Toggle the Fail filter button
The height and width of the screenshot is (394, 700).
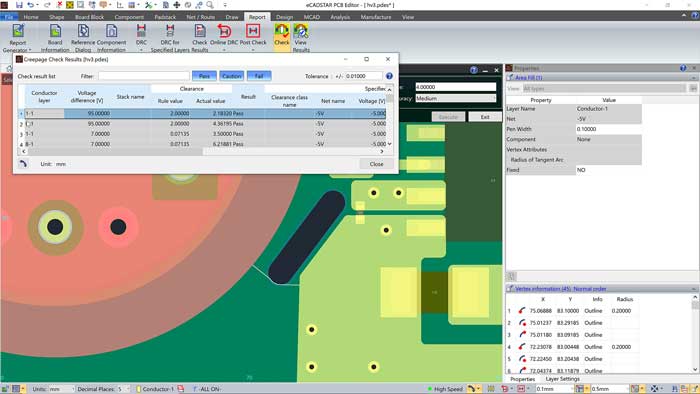pos(259,76)
